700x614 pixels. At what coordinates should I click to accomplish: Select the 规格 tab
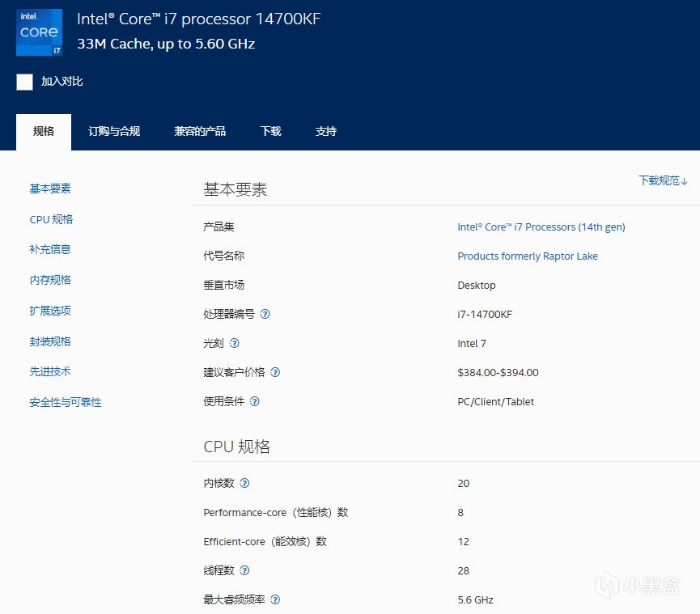point(44,132)
